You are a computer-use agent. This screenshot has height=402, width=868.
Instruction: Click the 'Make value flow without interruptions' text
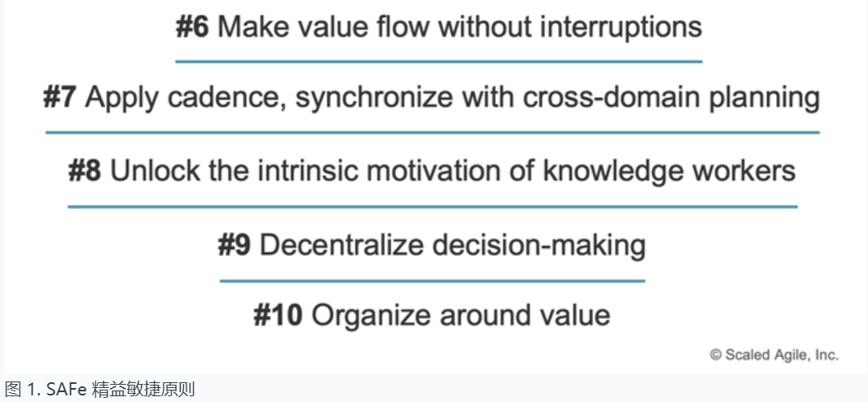(460, 26)
